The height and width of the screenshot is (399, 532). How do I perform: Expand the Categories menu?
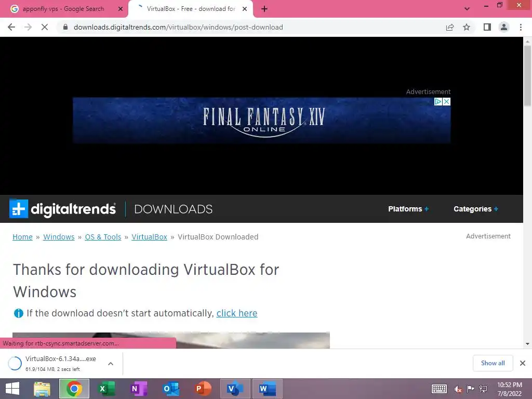[476, 209]
